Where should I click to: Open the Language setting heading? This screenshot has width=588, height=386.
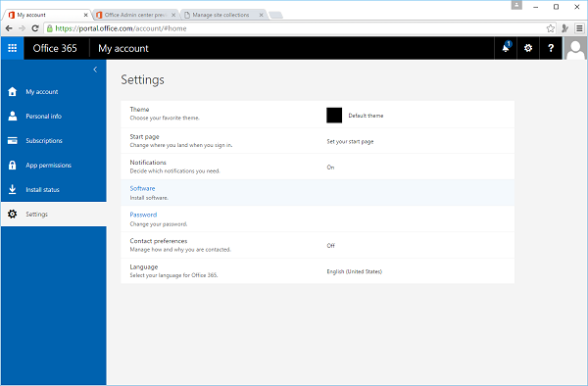(144, 266)
